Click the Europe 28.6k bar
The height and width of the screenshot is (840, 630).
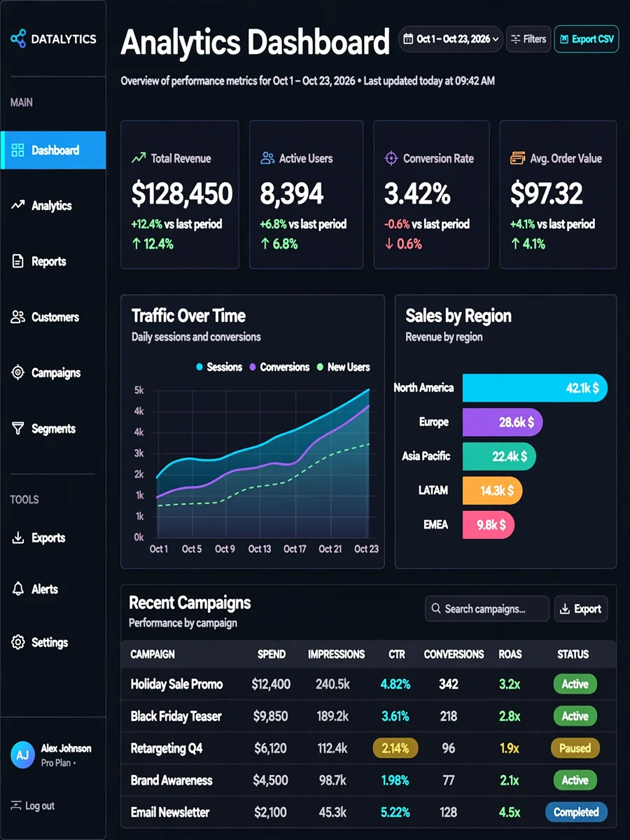503,422
